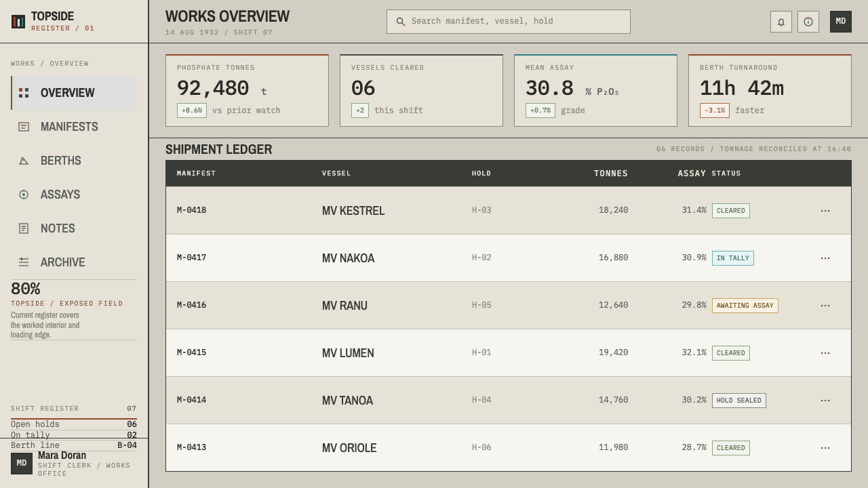Sort by Assay column header

coord(692,174)
